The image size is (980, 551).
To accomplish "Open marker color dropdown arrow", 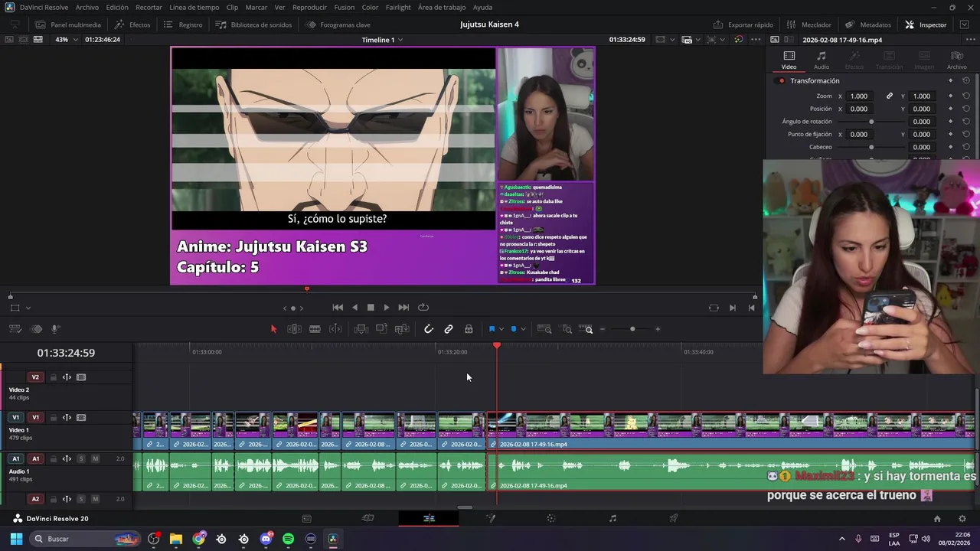I will click(x=523, y=329).
